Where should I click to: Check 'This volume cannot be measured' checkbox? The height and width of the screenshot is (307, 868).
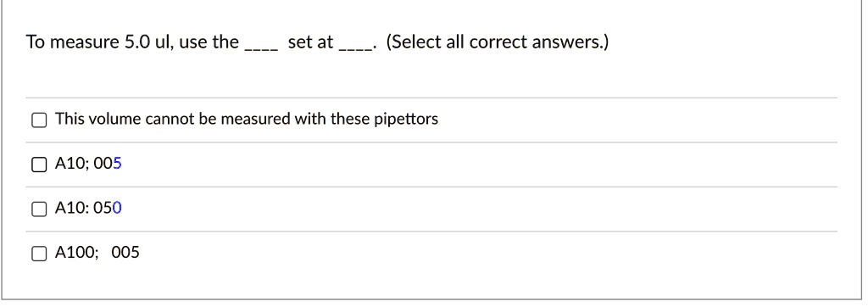click(39, 120)
